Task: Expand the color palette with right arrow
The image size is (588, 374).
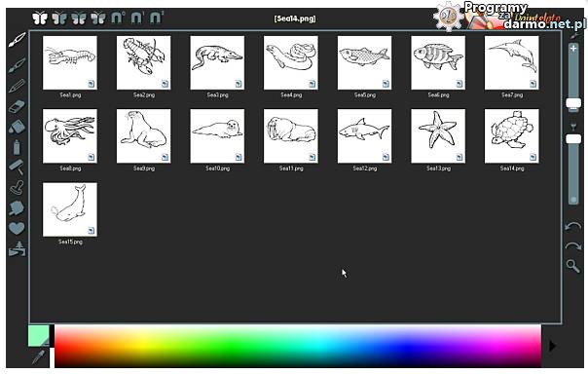Action: pos(552,346)
